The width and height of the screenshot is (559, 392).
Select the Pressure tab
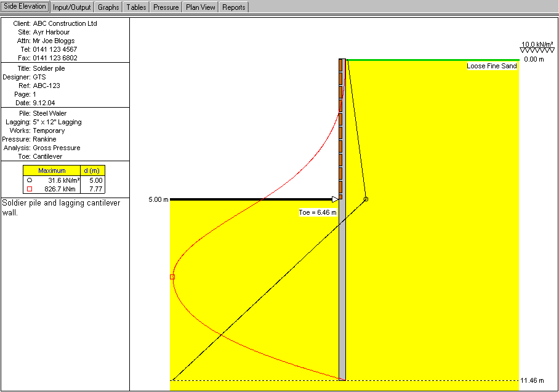(166, 7)
